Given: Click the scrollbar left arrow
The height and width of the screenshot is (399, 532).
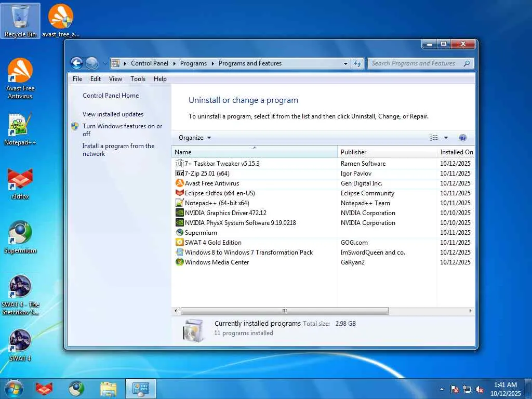Looking at the screenshot, I should tap(176, 311).
